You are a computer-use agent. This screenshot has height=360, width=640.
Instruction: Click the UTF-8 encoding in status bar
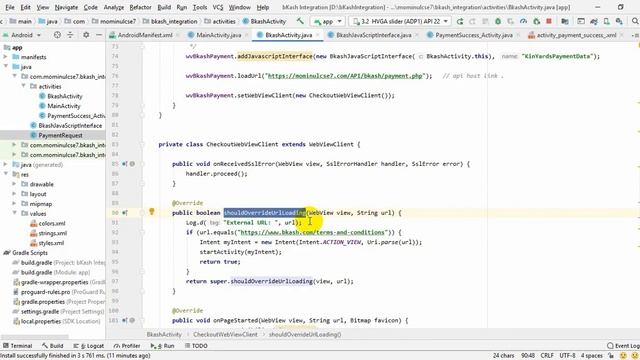point(567,356)
